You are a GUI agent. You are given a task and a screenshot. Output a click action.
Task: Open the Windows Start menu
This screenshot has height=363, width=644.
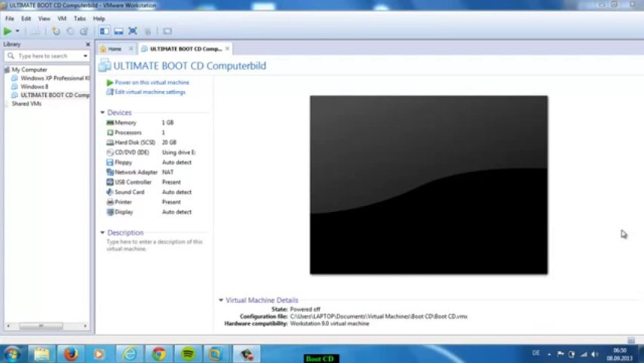[13, 354]
